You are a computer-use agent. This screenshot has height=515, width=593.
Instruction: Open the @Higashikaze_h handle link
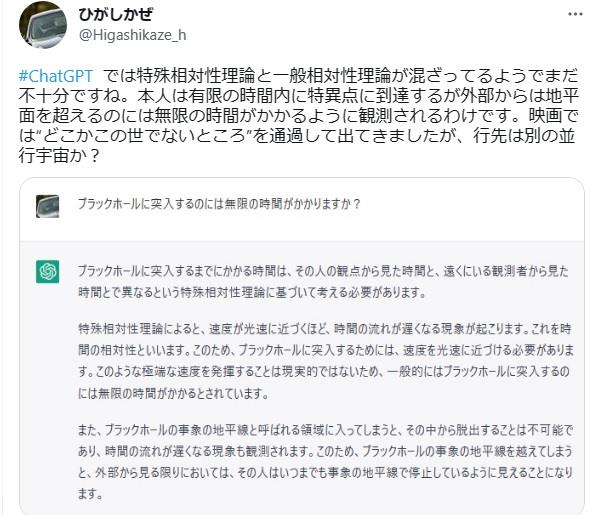[x=132, y=35]
